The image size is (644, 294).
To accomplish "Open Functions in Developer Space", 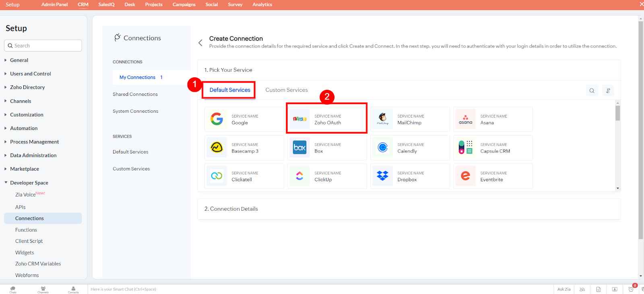I will click(26, 230).
